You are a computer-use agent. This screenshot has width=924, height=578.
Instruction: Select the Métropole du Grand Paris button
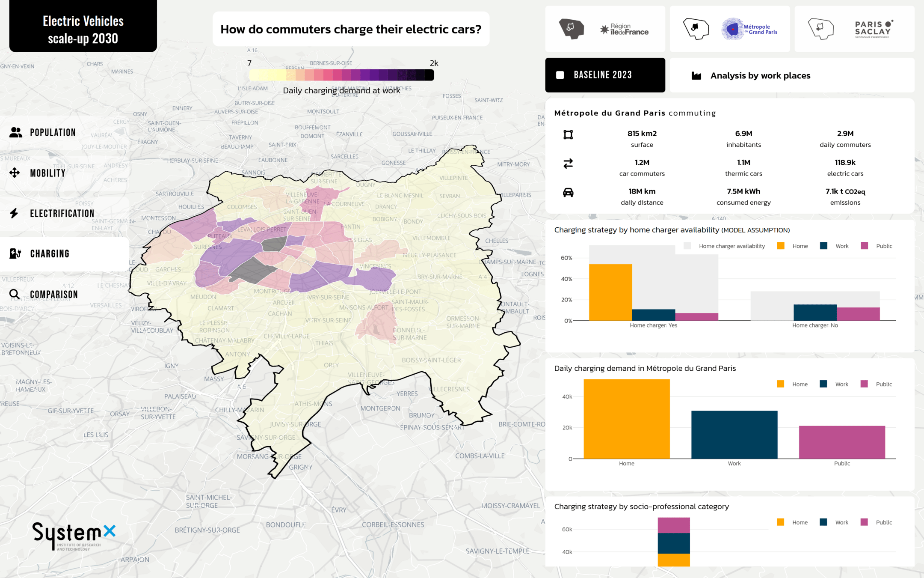730,29
